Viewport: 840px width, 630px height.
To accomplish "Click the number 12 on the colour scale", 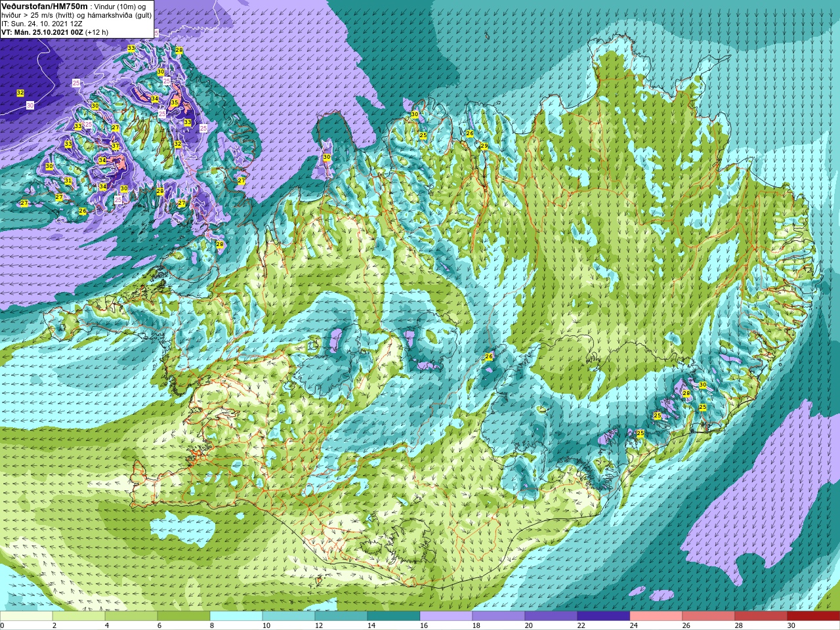I will (x=318, y=625).
